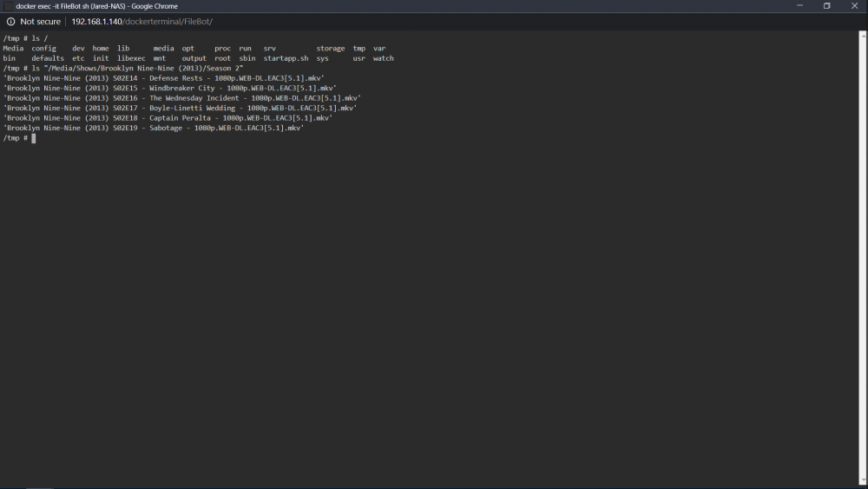Click the 'output' directory entry
This screenshot has width=868, height=489.
click(x=194, y=58)
